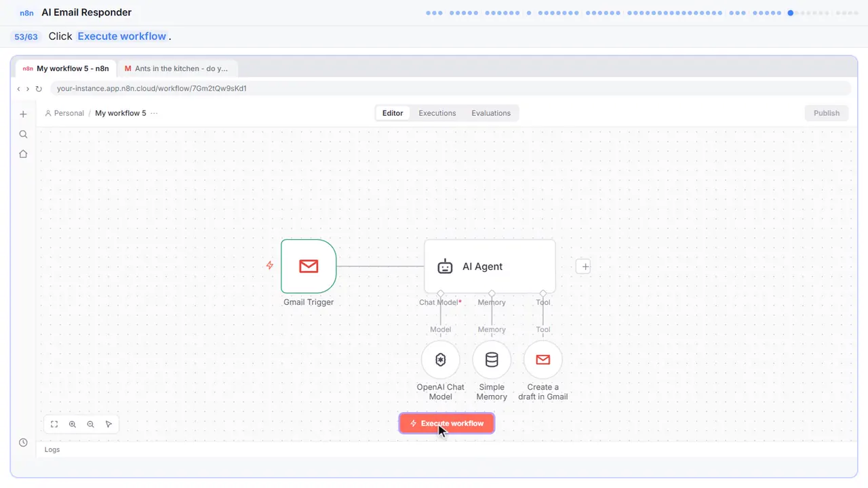Viewport: 868px width, 488px height.
Task: Select the OpenAI Chat Model node
Action: click(x=441, y=360)
